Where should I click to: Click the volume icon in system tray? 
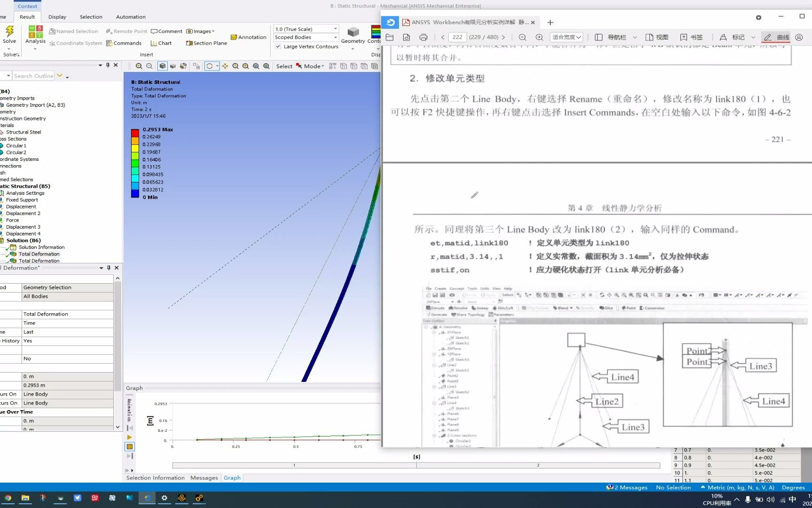[x=771, y=500]
